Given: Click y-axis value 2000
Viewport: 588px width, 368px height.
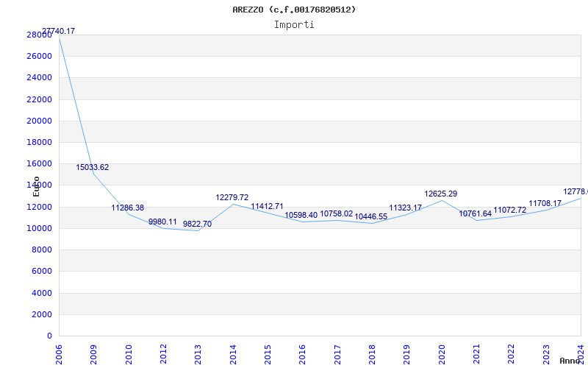Looking at the screenshot, I should (41, 314).
